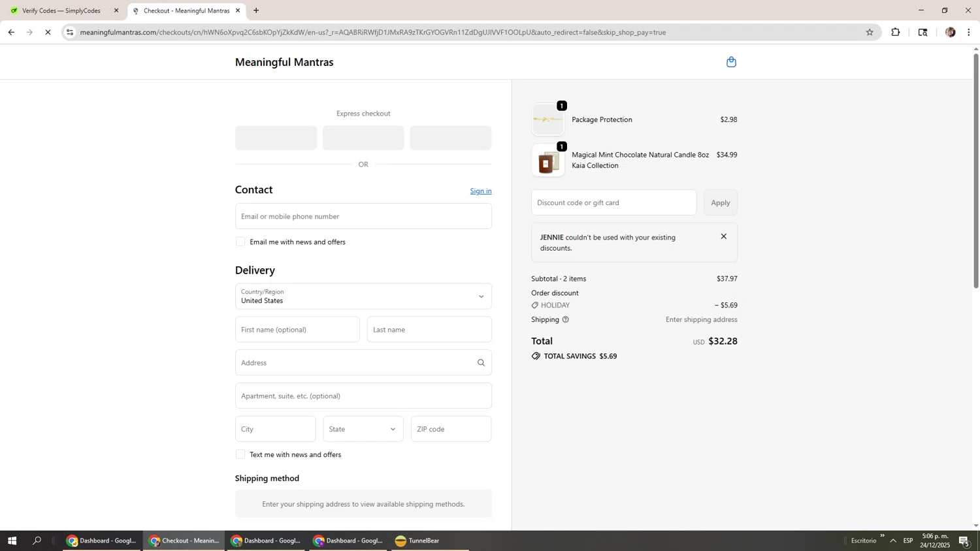980x551 pixels.
Task: Open first Dashboard Google Chrome taskbar window
Action: tap(102, 541)
